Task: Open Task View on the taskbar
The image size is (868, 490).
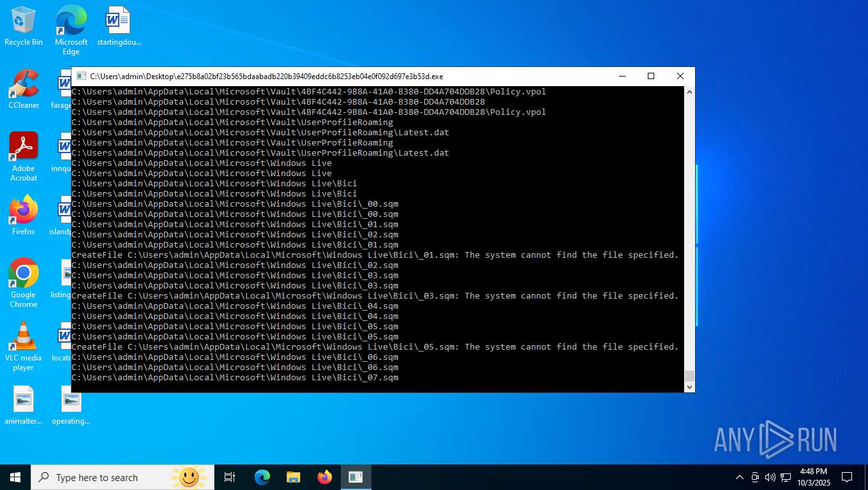Action: coord(230,477)
